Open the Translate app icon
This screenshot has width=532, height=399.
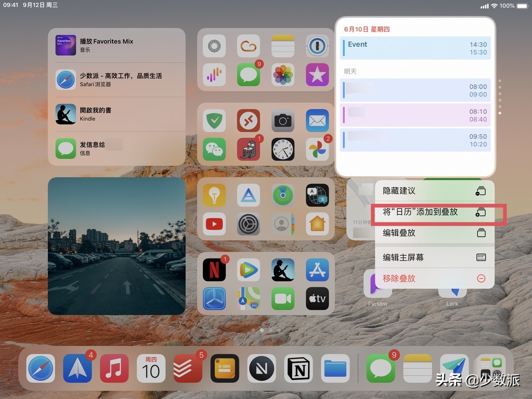(x=317, y=195)
